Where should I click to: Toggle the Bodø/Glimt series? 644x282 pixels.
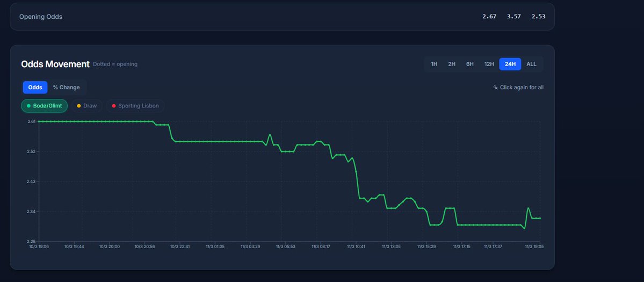tap(45, 106)
